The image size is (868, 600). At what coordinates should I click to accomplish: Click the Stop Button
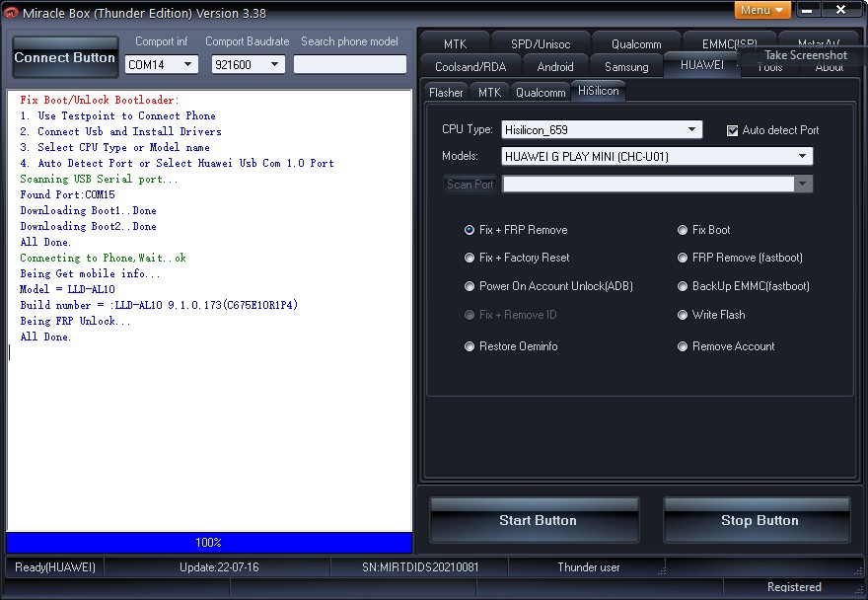pos(757,520)
